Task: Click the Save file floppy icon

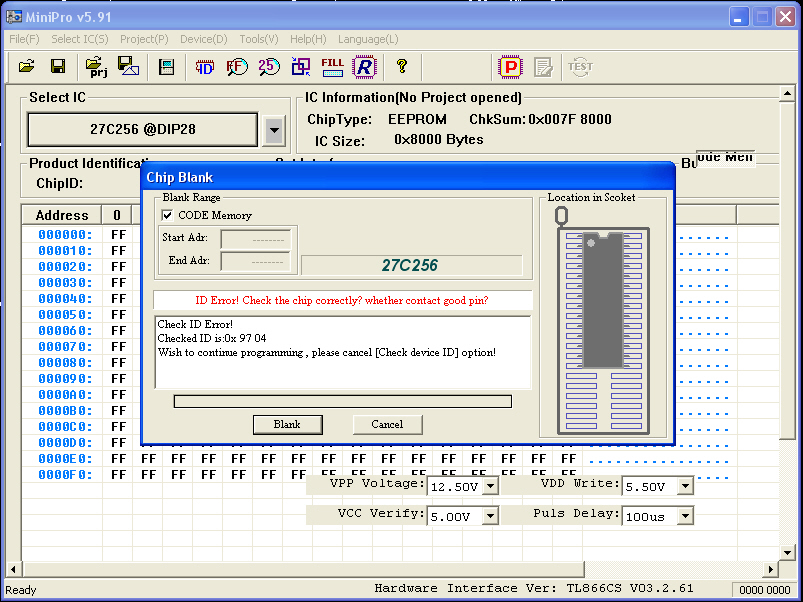Action: click(x=58, y=67)
